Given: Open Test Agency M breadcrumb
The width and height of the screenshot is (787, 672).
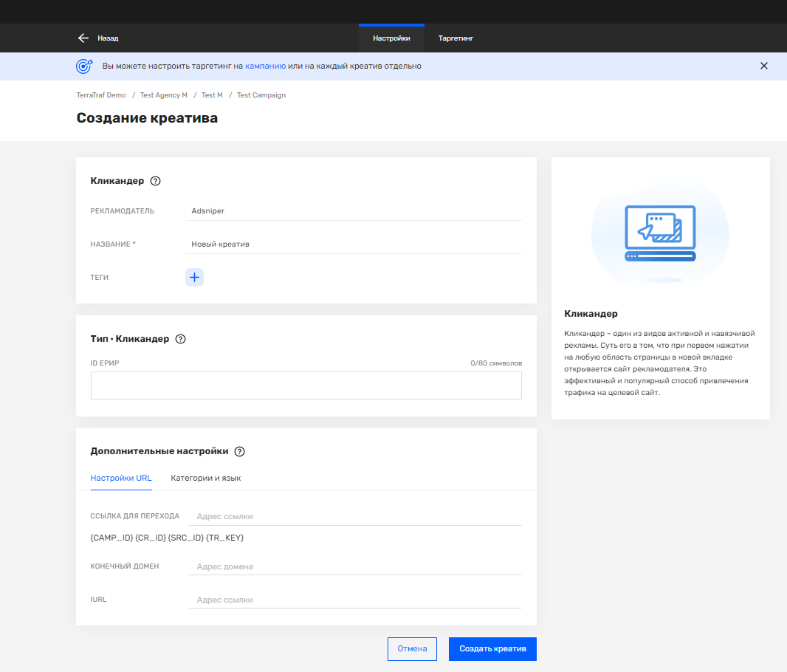Looking at the screenshot, I should (x=164, y=95).
